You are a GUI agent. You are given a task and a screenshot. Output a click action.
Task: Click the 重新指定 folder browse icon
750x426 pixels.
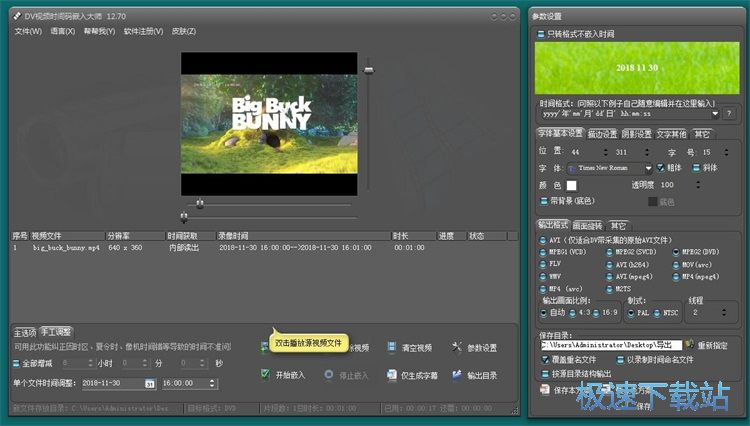pyautogui.click(x=689, y=344)
